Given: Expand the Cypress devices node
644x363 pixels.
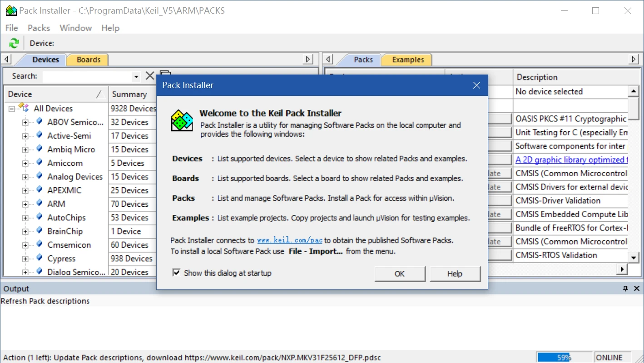Looking at the screenshot, I should pyautogui.click(x=25, y=259).
